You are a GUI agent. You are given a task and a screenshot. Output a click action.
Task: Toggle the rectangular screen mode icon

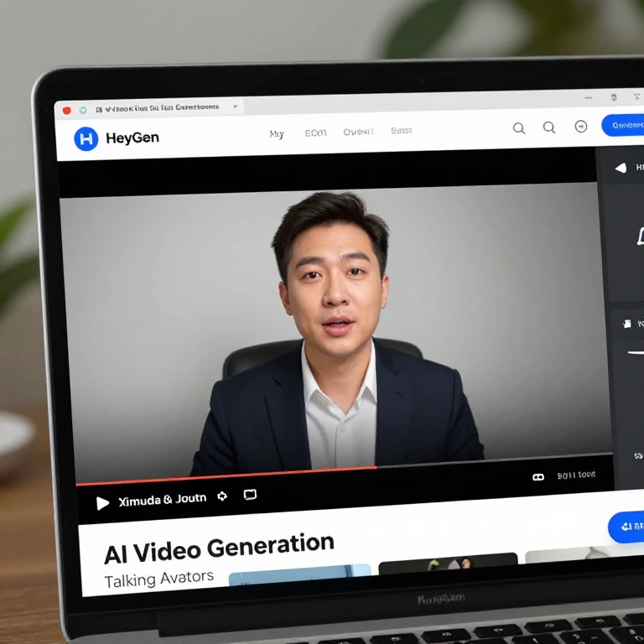250,495
